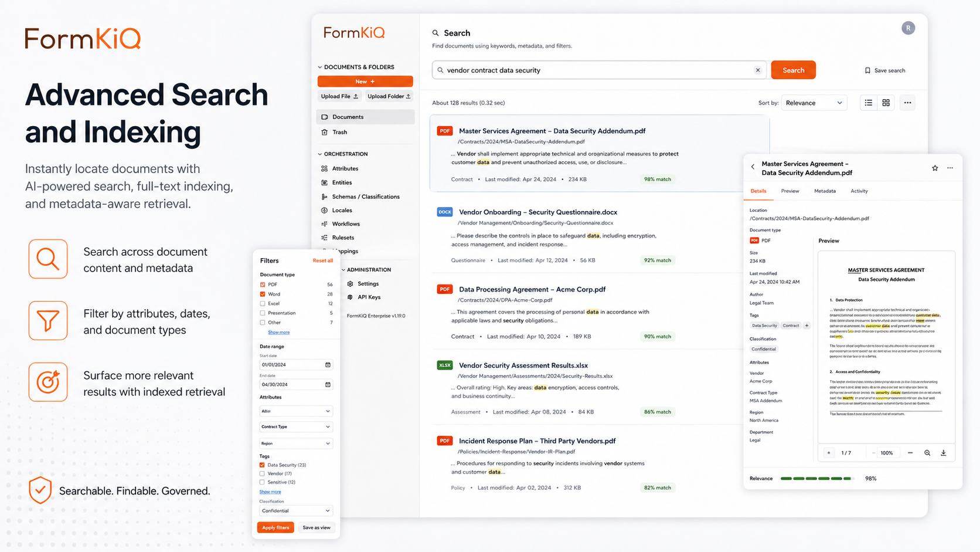The height and width of the screenshot is (552, 980).
Task: Click the Upload Folder button
Action: click(x=389, y=96)
